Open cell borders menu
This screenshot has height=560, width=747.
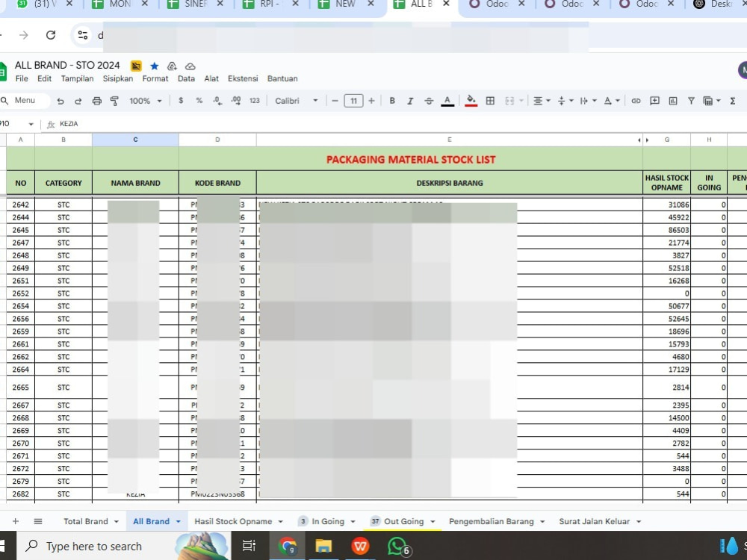tap(490, 101)
